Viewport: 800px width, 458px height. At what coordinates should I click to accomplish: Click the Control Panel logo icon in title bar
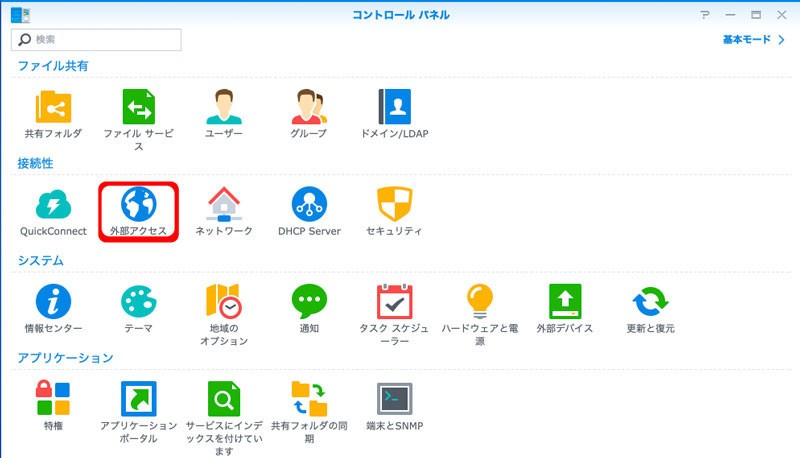pyautogui.click(x=20, y=15)
